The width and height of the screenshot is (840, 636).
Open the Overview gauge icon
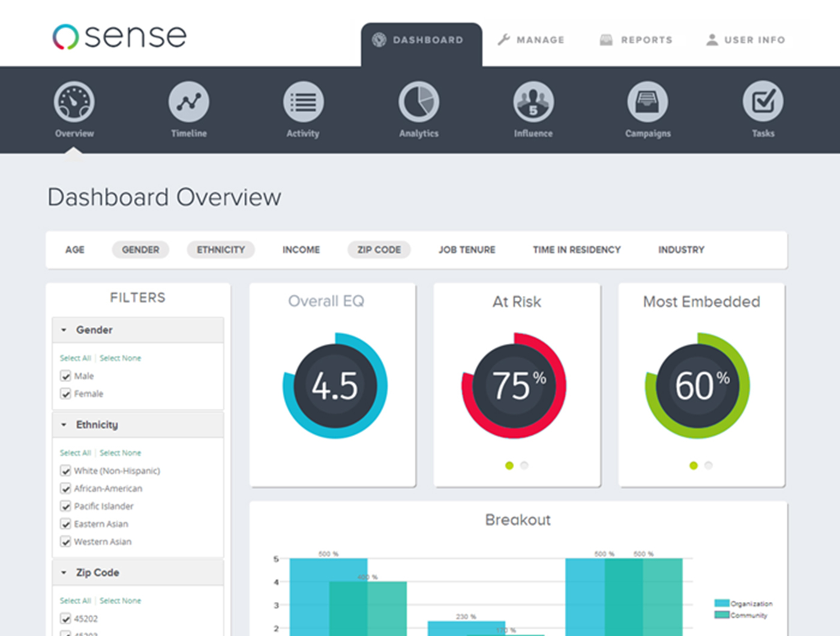click(74, 101)
